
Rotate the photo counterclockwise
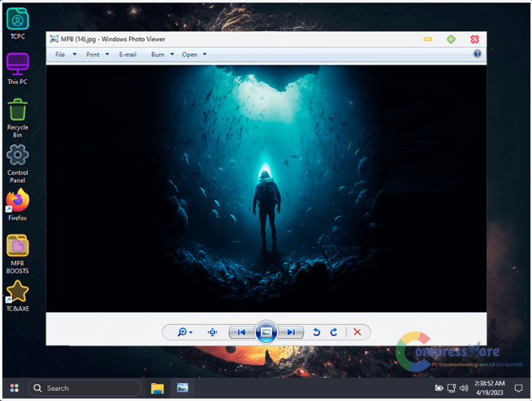[x=316, y=332]
